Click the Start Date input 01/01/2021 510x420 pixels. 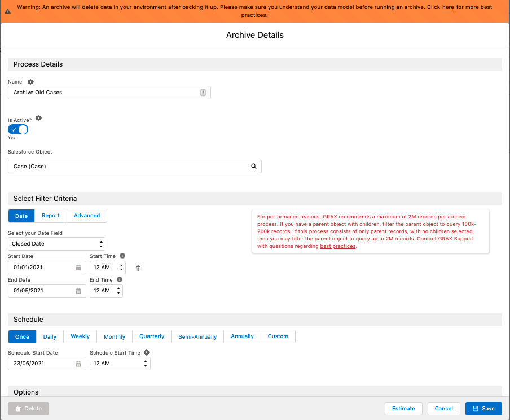point(47,268)
